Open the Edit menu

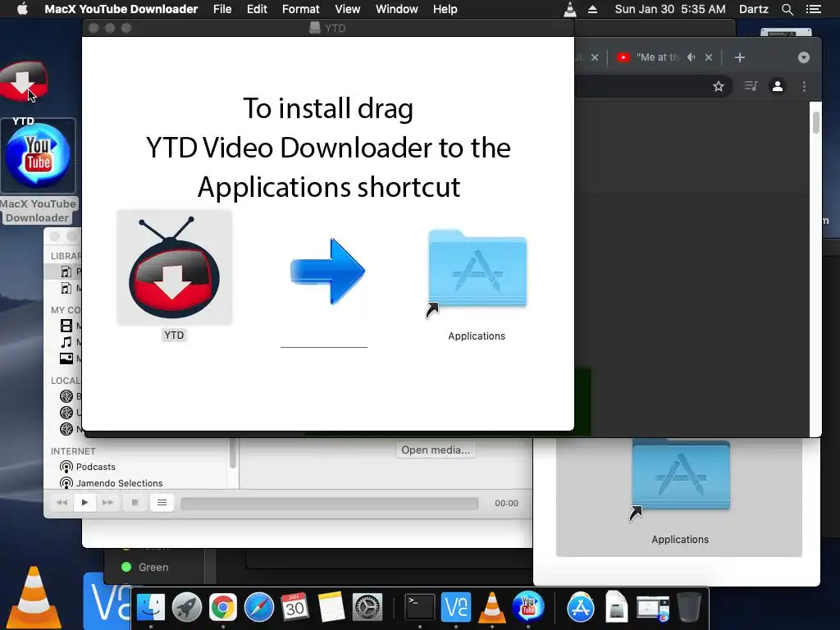point(257,9)
